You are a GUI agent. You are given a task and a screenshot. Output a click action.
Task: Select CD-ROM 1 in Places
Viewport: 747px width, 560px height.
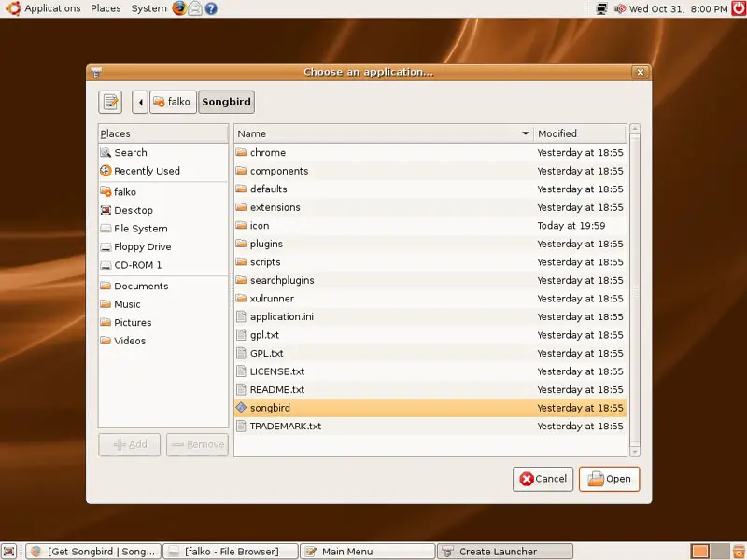162,265
